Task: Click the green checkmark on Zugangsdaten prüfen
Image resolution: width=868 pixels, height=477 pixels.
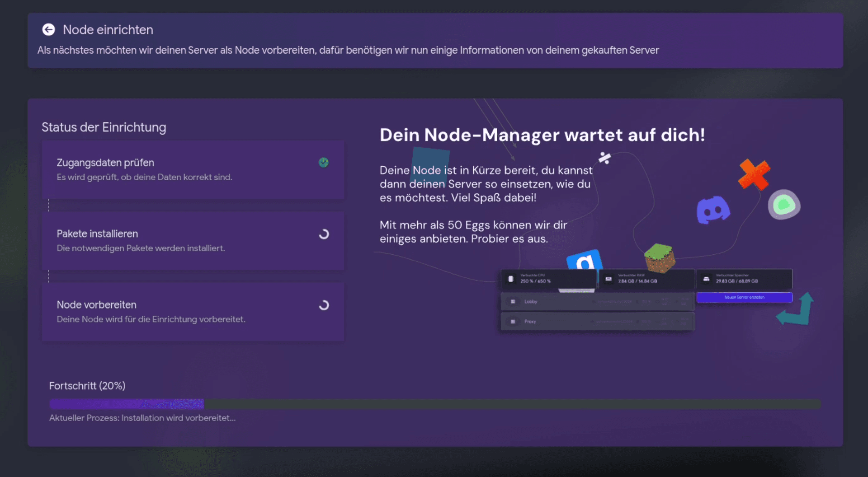Action: (x=324, y=163)
